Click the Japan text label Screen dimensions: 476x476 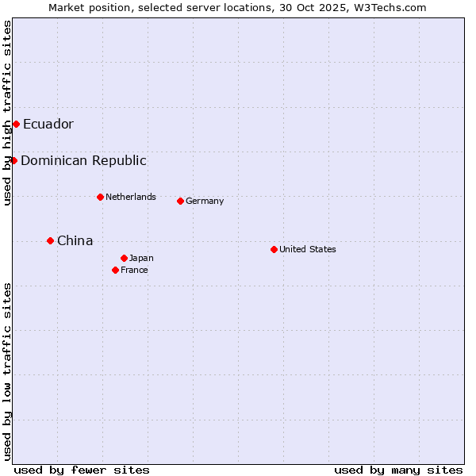[x=141, y=258]
